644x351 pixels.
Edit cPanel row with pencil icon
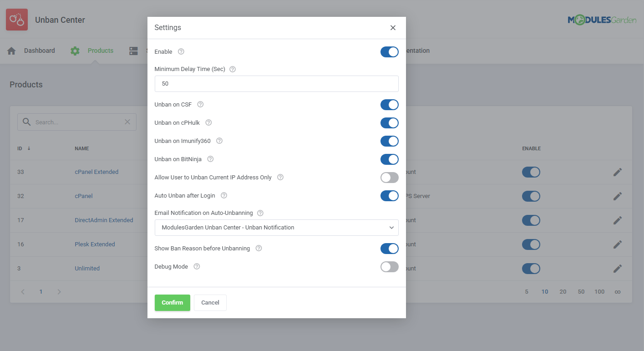[617, 196]
